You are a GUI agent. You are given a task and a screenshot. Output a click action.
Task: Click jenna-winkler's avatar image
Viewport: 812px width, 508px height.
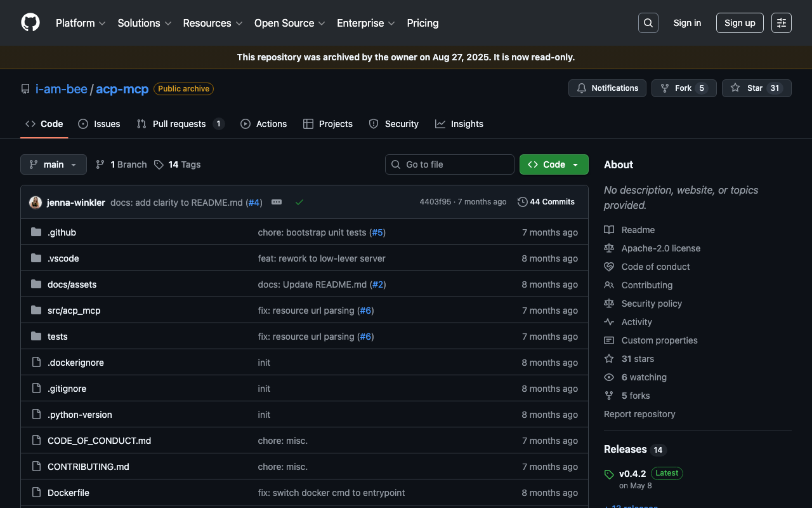36,202
